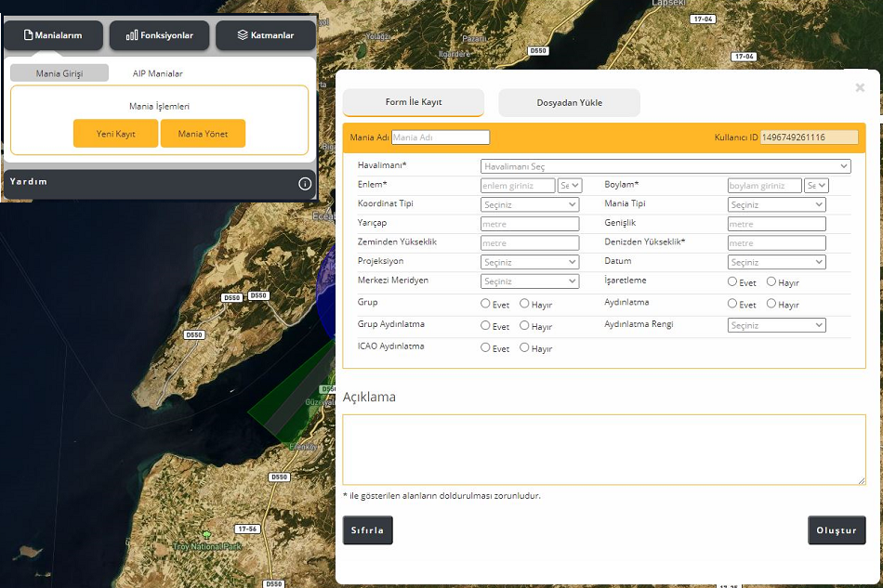This screenshot has height=588, width=883.
Task: Click the Yardım info circle icon
Action: [x=305, y=184]
